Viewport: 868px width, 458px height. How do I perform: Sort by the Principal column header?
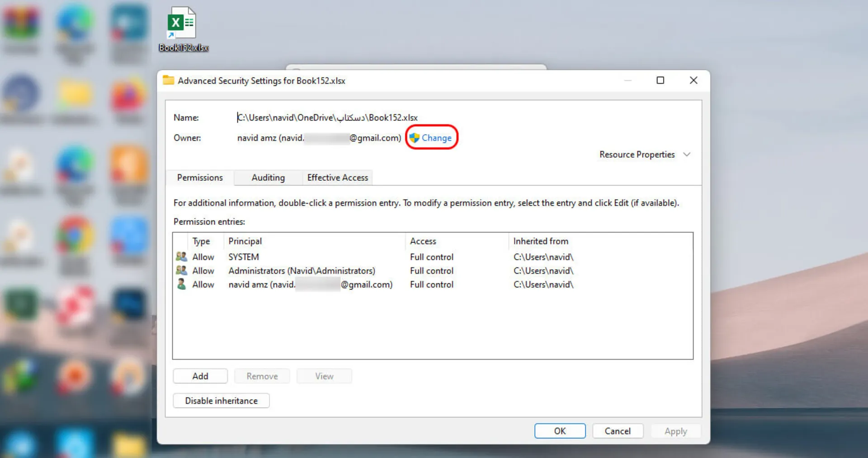(315, 241)
